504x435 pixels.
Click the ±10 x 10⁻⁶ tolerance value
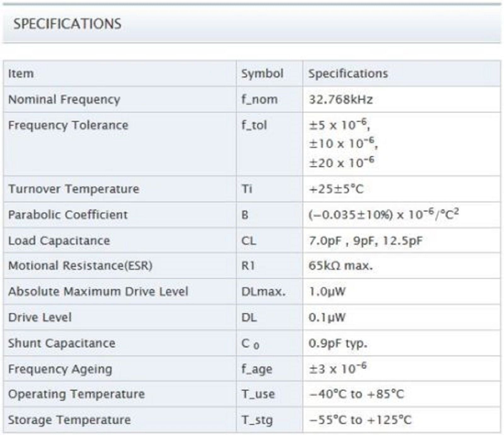coord(343,144)
